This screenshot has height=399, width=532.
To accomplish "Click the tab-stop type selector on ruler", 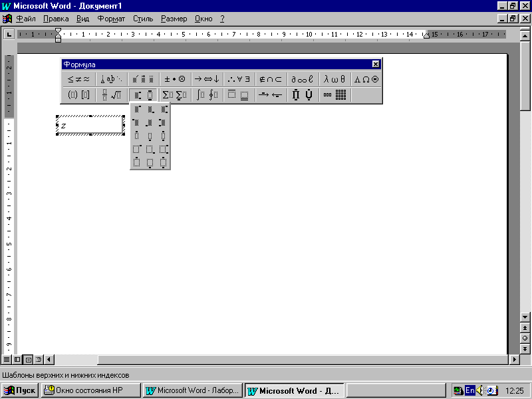I will point(9,34).
